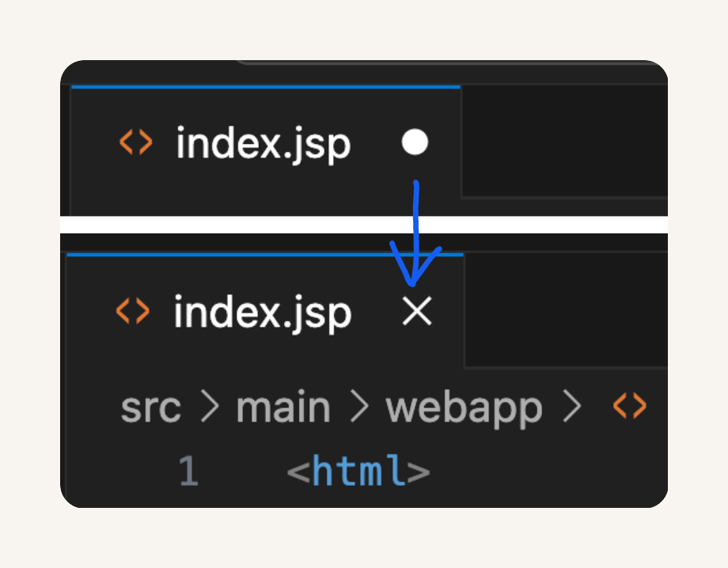Click empty tab bar beside upper index.jsp tab
Screen dimensions: 728x568
(564, 142)
